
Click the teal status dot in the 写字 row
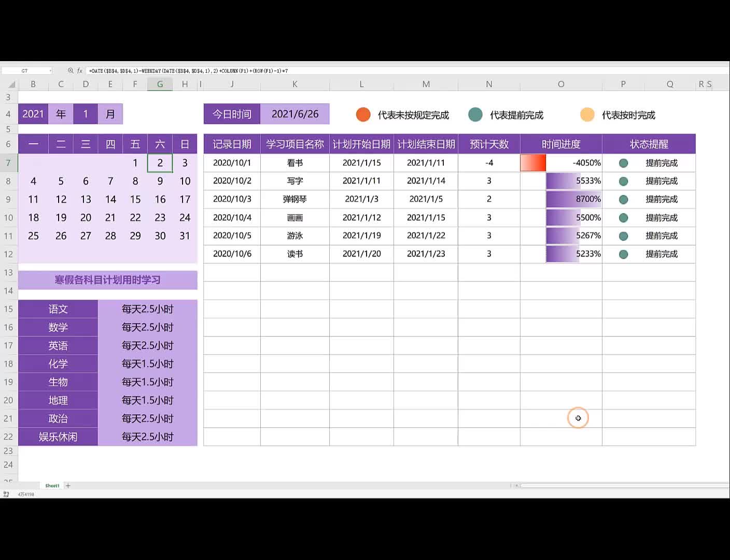click(624, 181)
